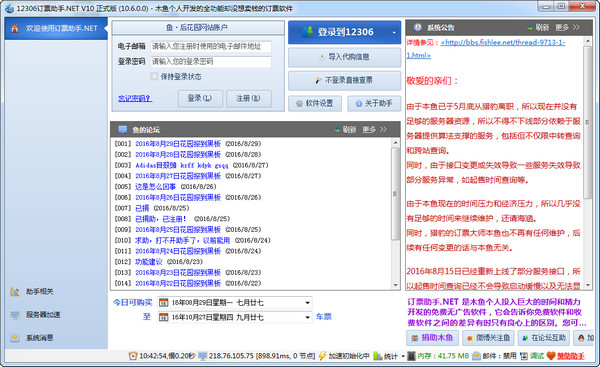Image resolution: width=600 pixels, height=367 pixels.
Task: Click the 不登录直接查票 button
Action: (344, 80)
